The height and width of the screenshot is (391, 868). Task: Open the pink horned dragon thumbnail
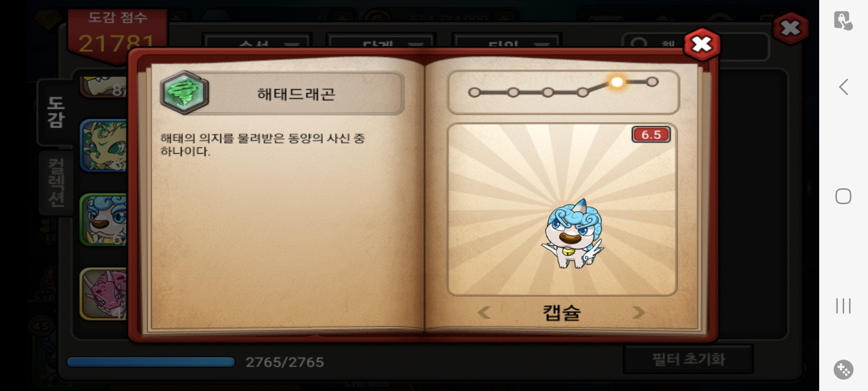(103, 294)
